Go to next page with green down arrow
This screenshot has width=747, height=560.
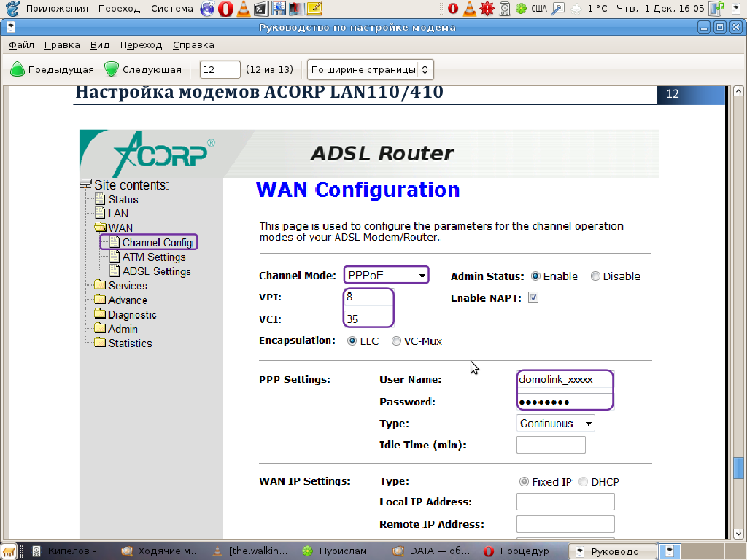143,69
